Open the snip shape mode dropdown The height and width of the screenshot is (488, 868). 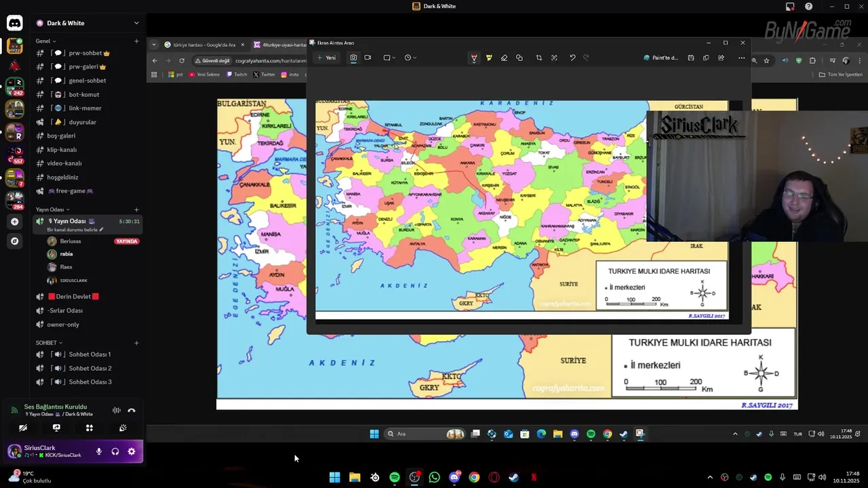point(389,58)
